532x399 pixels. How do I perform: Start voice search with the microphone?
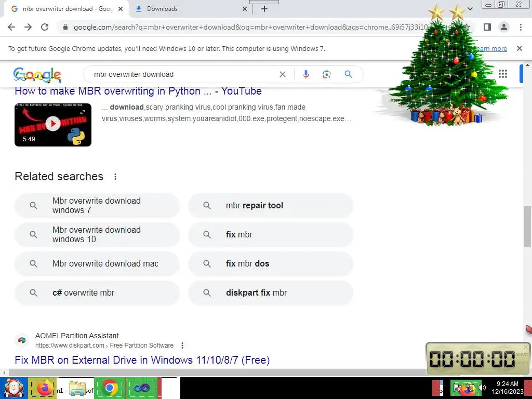coord(305,74)
